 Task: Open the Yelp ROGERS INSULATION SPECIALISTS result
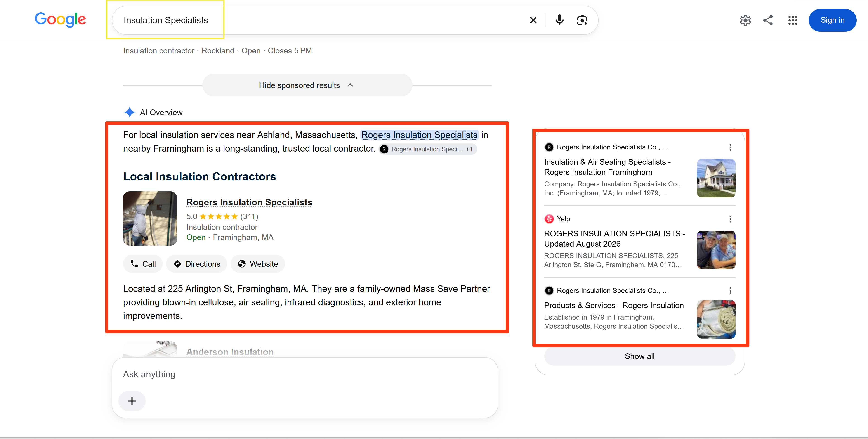tap(615, 239)
